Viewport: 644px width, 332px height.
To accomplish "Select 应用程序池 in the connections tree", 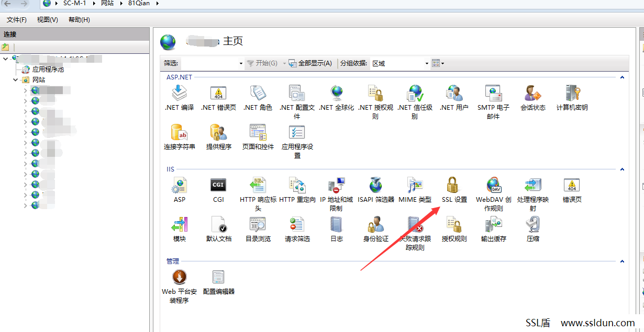I will [x=48, y=69].
